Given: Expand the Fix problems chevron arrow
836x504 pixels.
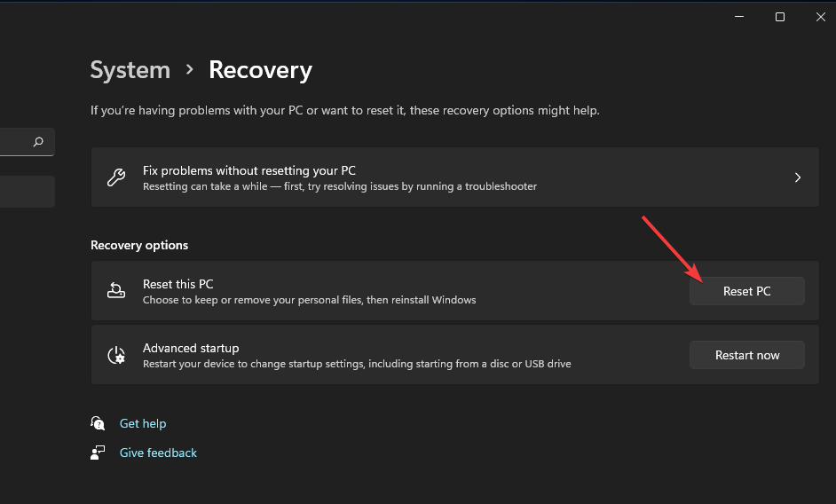Looking at the screenshot, I should pos(798,177).
